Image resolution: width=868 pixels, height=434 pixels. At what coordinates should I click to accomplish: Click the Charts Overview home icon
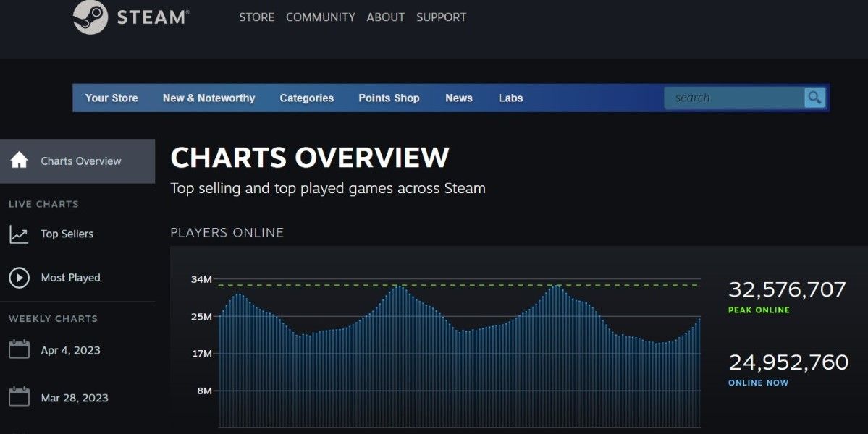[x=20, y=161]
